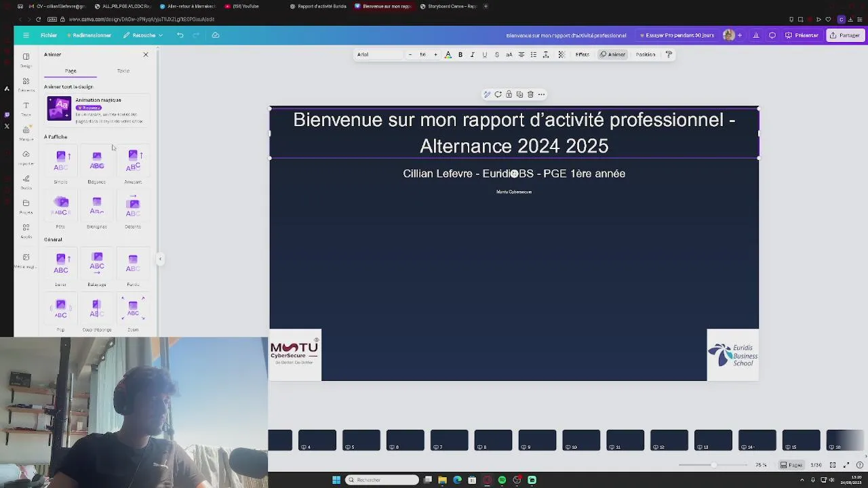Select the Animation magique card

pyautogui.click(x=96, y=110)
